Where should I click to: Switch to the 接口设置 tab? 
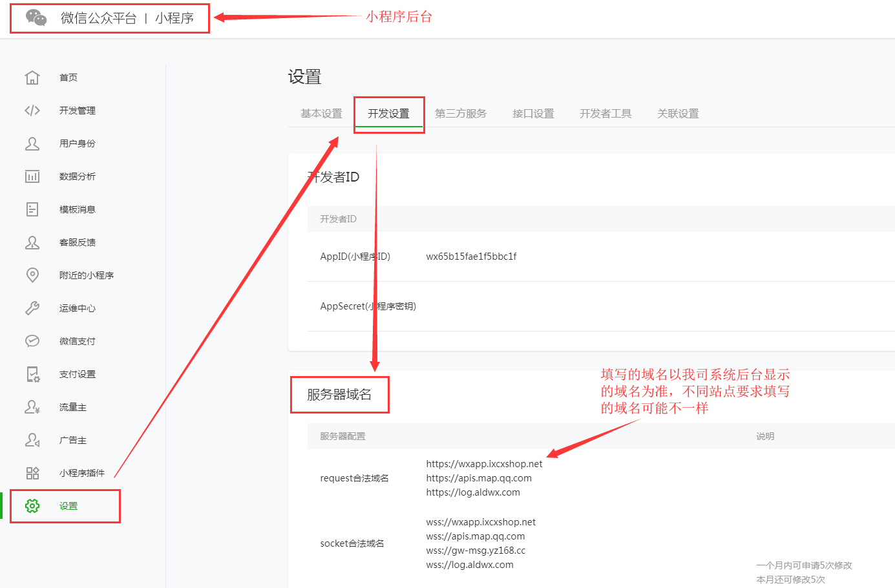(x=533, y=114)
